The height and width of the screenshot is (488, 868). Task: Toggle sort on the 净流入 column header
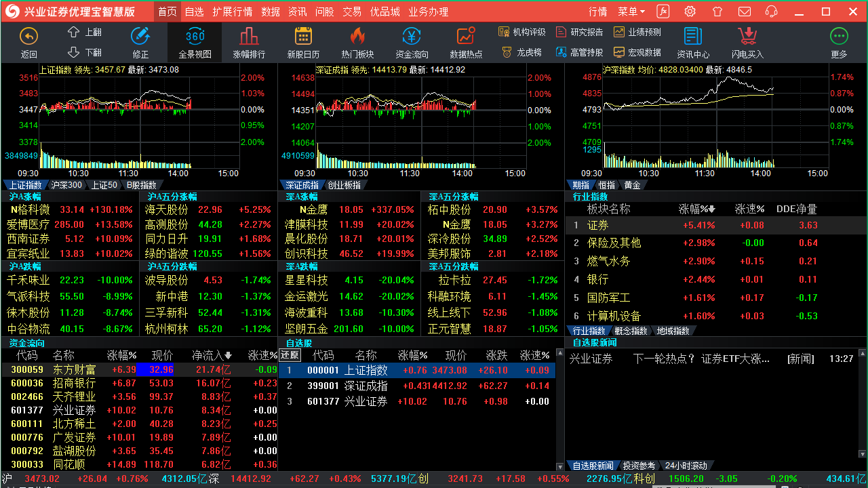210,354
